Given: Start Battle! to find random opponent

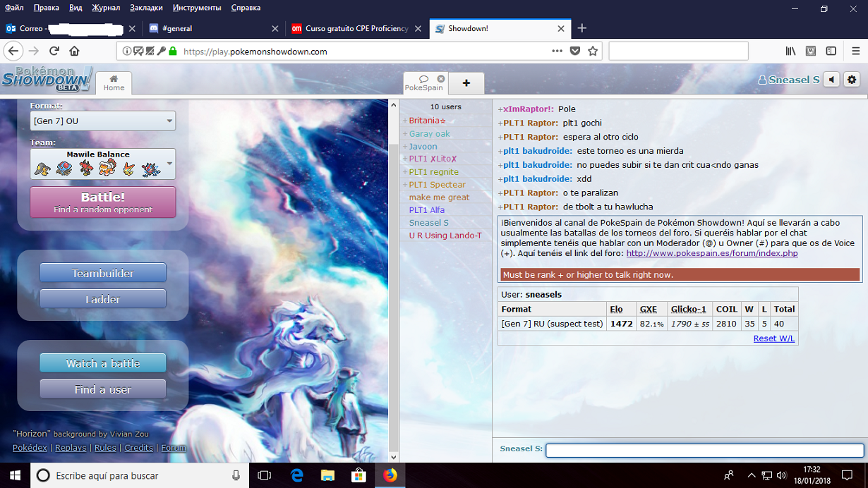Looking at the screenshot, I should click(103, 202).
